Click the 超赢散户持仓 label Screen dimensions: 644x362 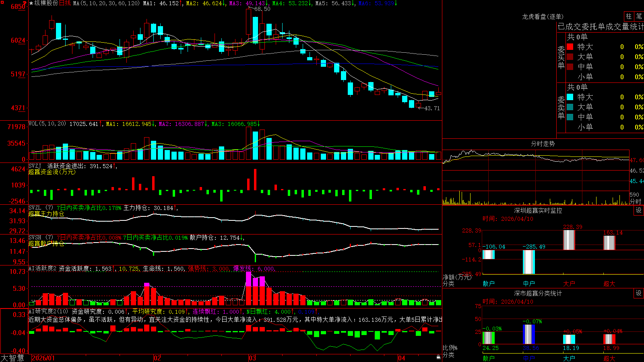pos(46,243)
